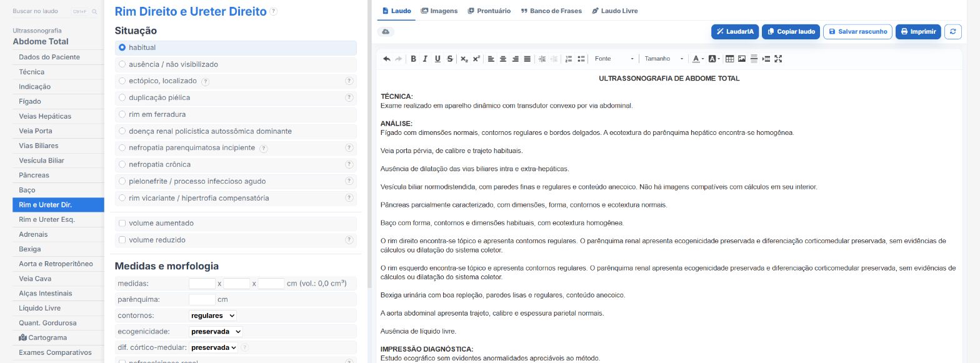Screen dimensions: 980x363
Task: Open the contornos dropdown
Action: (x=212, y=316)
